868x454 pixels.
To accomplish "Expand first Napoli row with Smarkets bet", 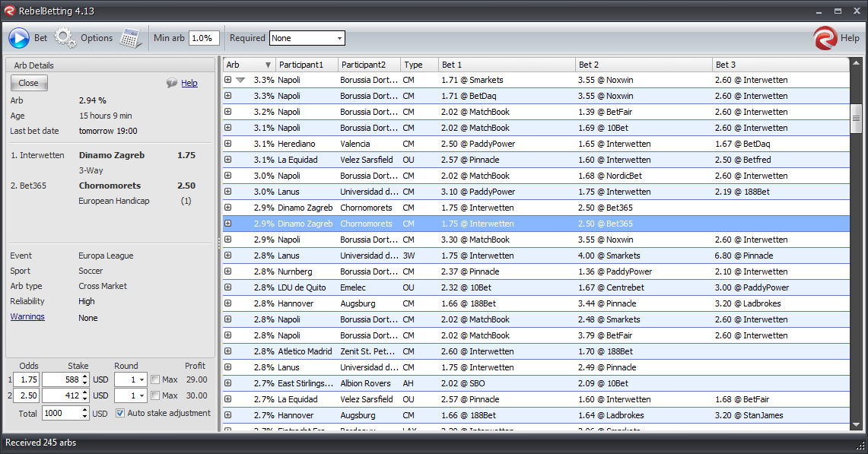I will (x=227, y=80).
